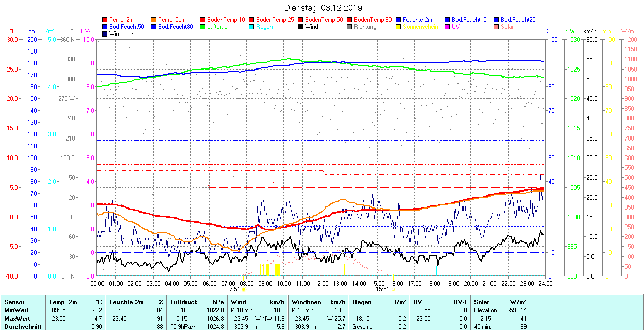Click the gray Richtung legend swatch
The height and width of the screenshot is (330, 644).
click(x=349, y=27)
